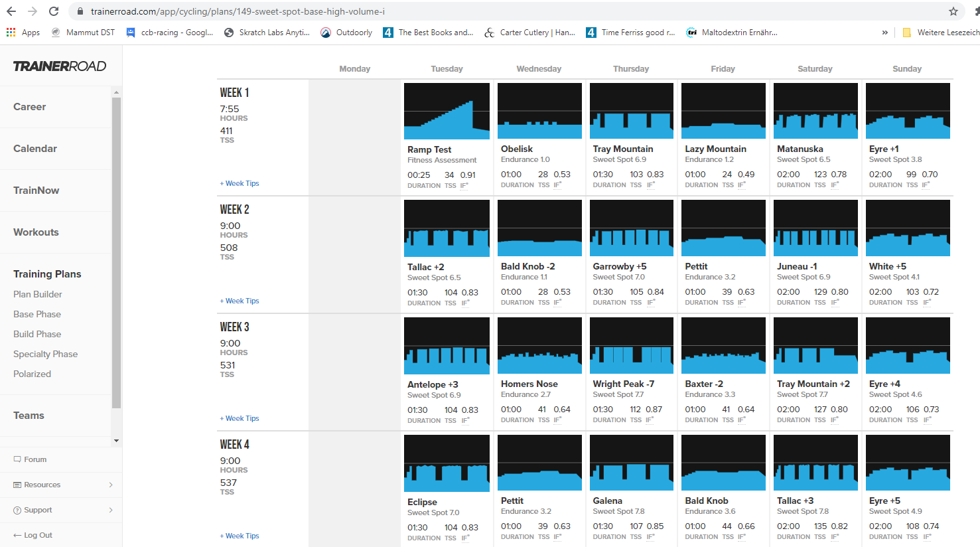Screen dimensions: 980x547
Task: Click the sidebar vertical scrollbar
Action: (x=116, y=252)
